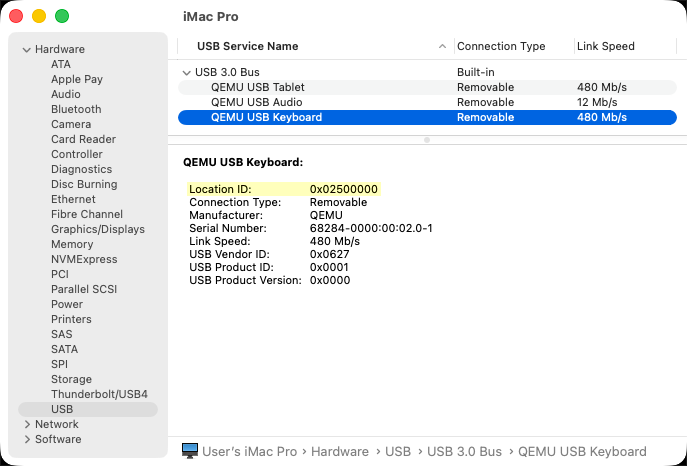
Task: Select Fibre Channel in the sidebar
Action: click(87, 214)
